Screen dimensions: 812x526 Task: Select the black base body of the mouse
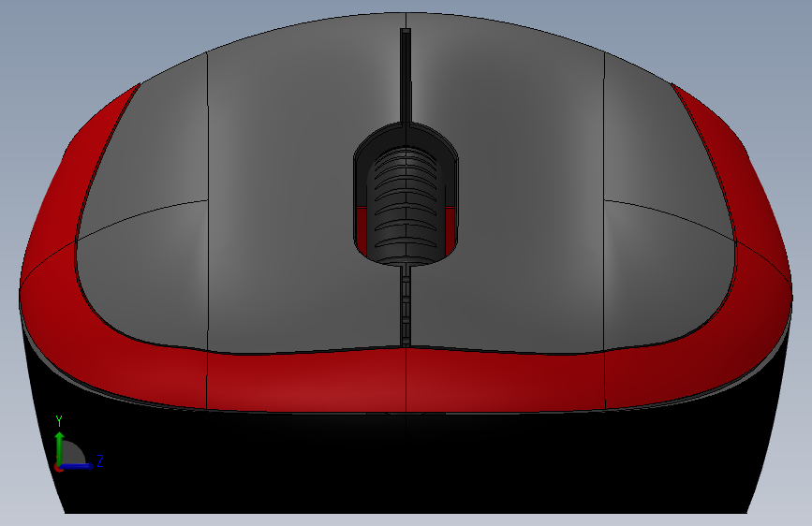pos(406,463)
